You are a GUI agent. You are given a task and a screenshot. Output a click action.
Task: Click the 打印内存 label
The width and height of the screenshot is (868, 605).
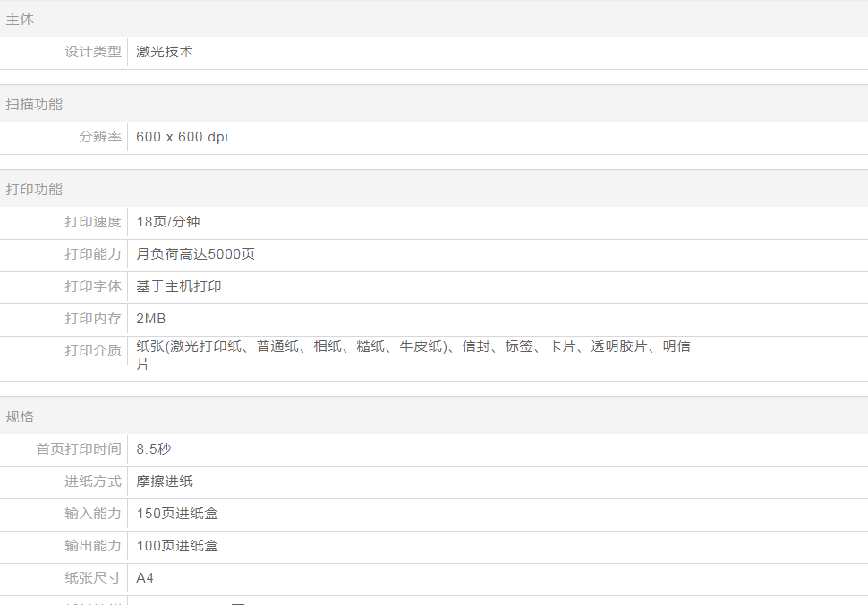click(x=93, y=319)
